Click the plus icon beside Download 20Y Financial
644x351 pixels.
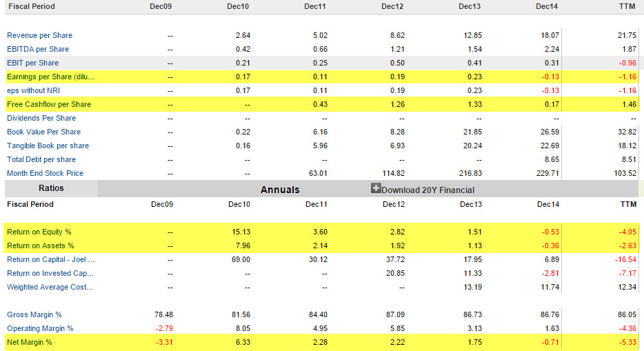pyautogui.click(x=376, y=188)
